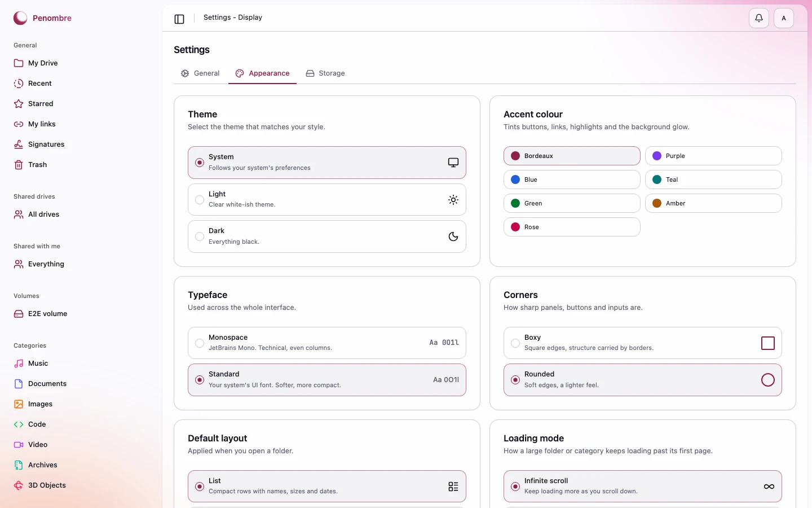Click the Starred star icon

pyautogui.click(x=19, y=104)
